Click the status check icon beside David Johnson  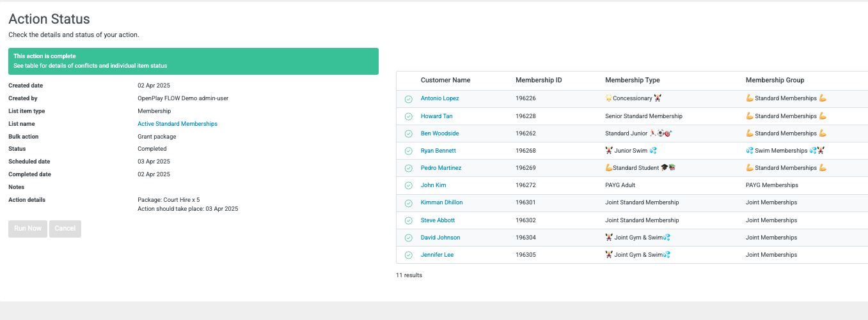(408, 238)
